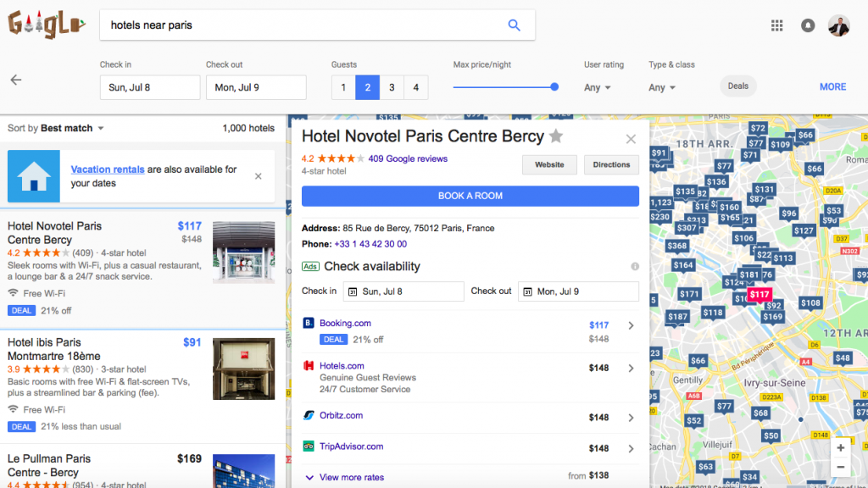Screen dimensions: 868x488
Task: Open the Hotels.com link
Action: pos(342,366)
